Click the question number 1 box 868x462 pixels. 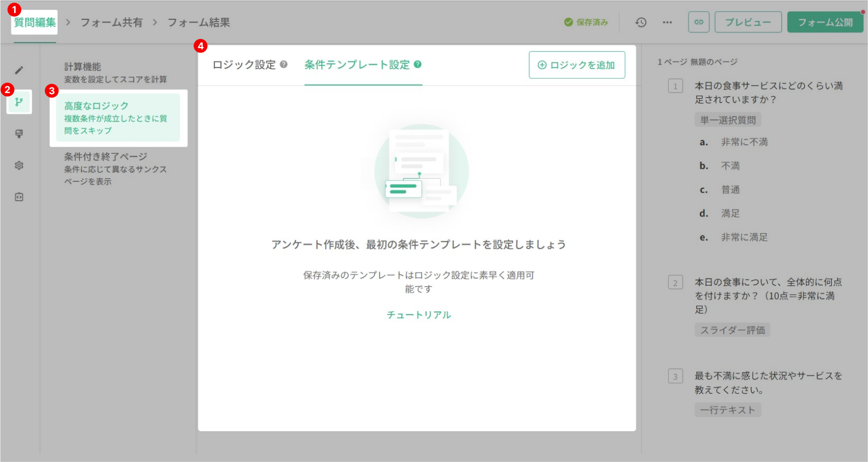click(x=675, y=86)
